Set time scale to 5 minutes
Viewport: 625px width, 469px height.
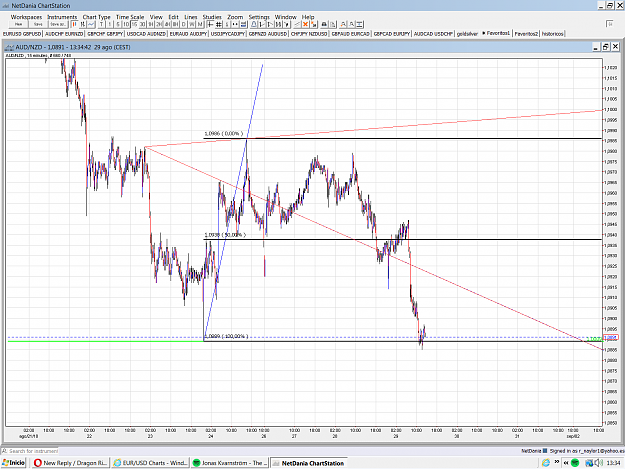point(118,24)
